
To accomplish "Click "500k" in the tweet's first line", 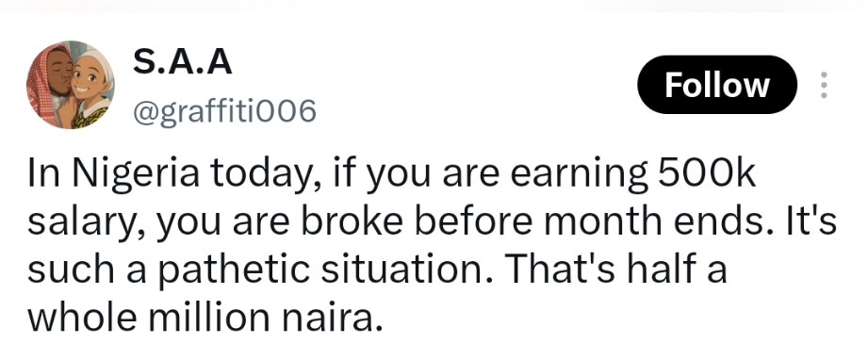I will click(706, 174).
